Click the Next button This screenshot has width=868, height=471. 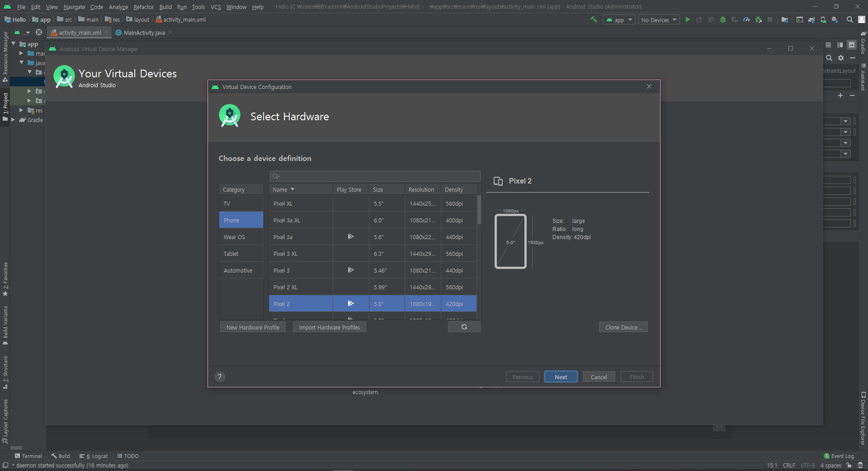561,377
